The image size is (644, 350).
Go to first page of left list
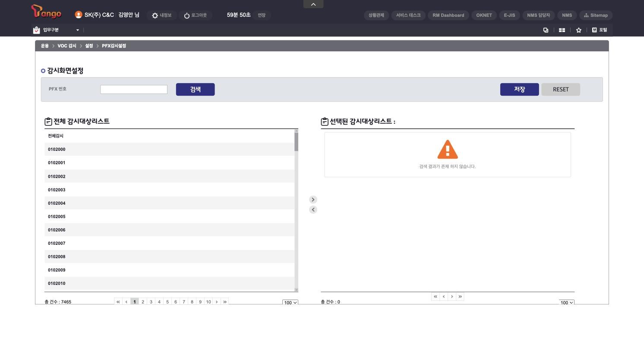click(118, 302)
